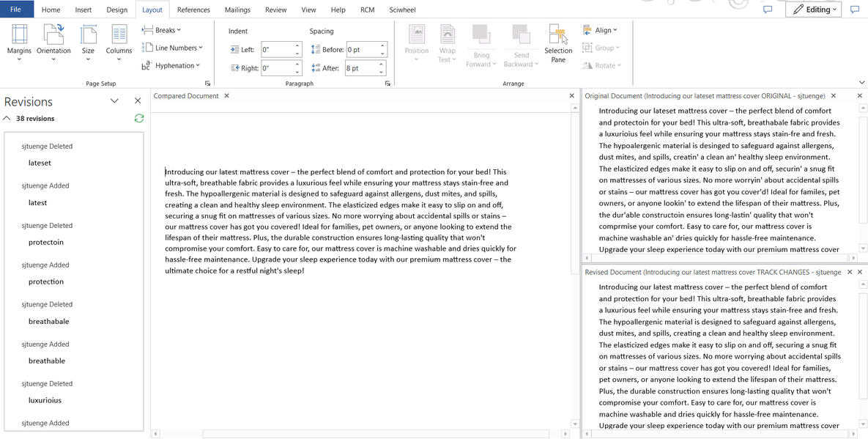
Task: Refresh the revisions list
Action: point(138,118)
